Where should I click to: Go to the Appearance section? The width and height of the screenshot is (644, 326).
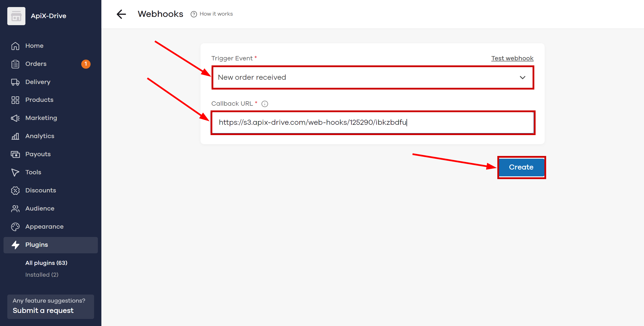[x=51, y=227]
